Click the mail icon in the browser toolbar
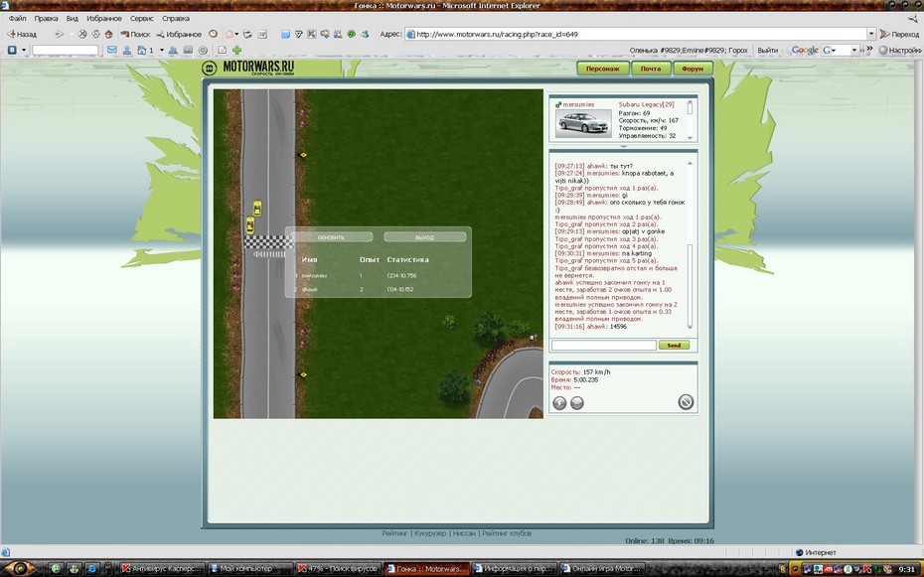The width and height of the screenshot is (924, 577). pos(230,34)
